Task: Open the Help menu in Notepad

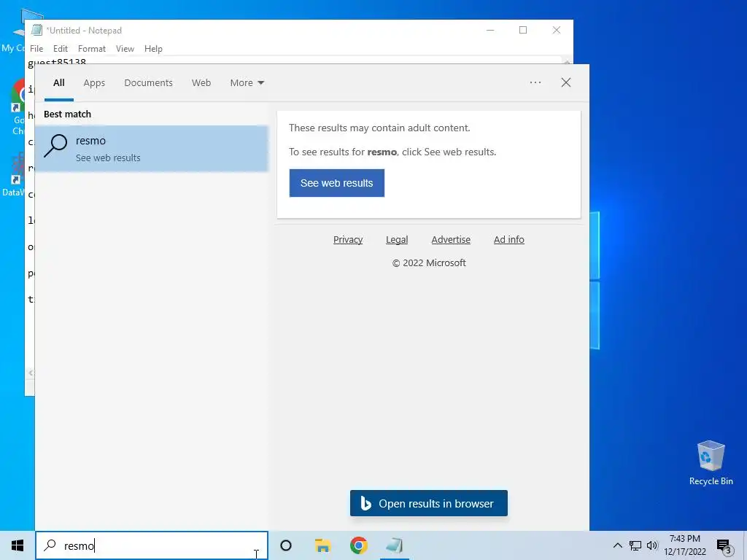Action: tap(153, 49)
